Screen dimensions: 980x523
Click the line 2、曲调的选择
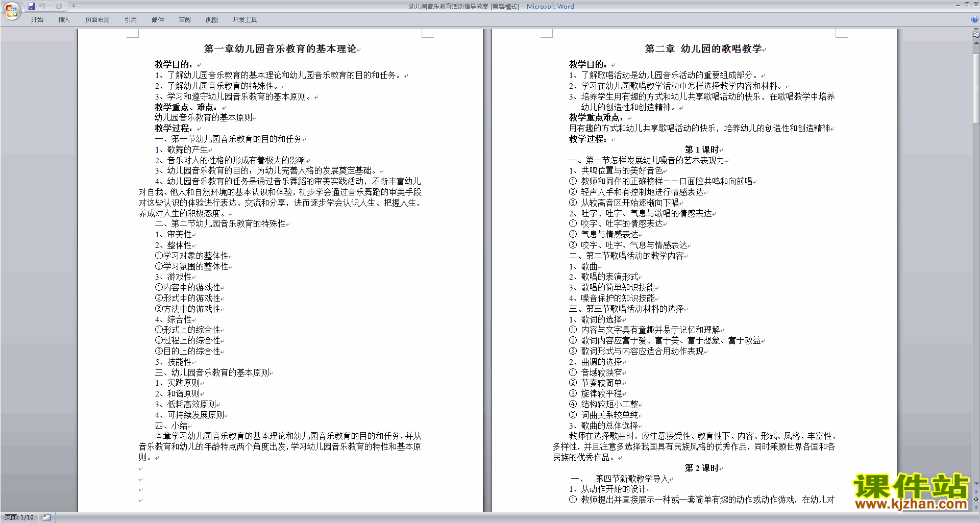(x=596, y=362)
